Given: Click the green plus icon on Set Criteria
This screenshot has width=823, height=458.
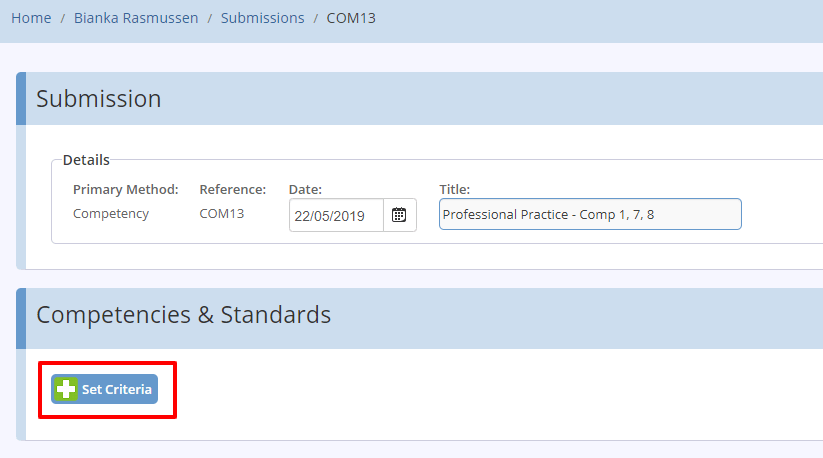Looking at the screenshot, I should pos(66,389).
